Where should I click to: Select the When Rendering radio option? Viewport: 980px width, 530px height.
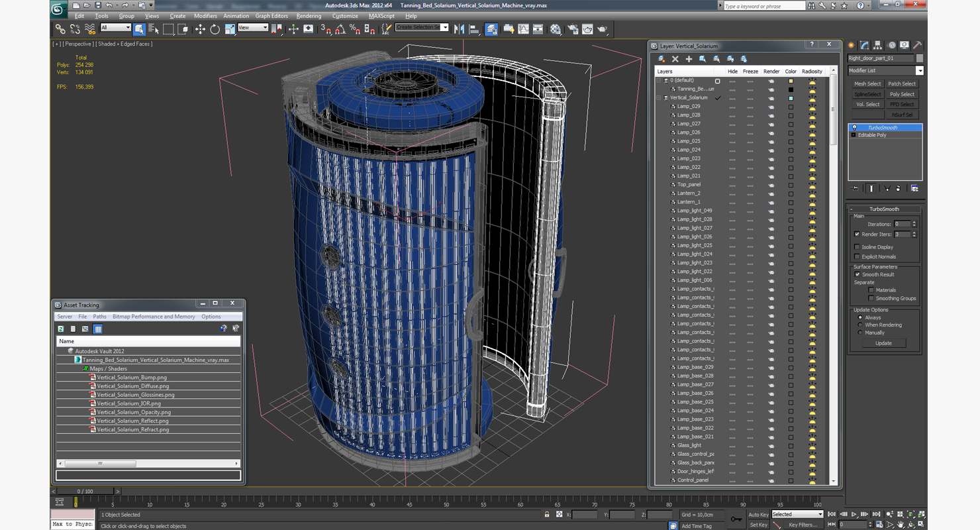(x=860, y=325)
